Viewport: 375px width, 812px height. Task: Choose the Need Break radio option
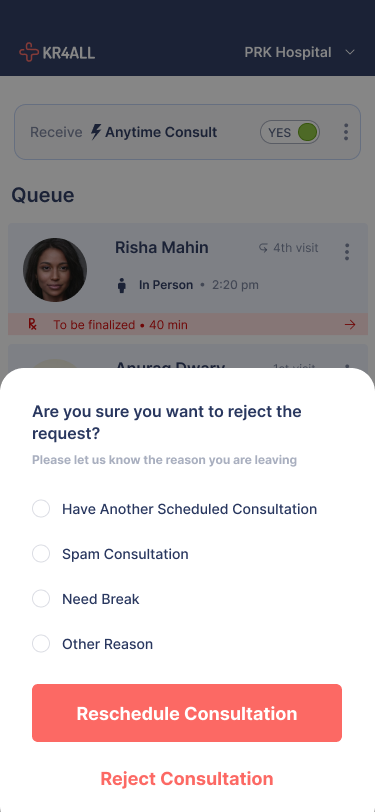tap(41, 599)
